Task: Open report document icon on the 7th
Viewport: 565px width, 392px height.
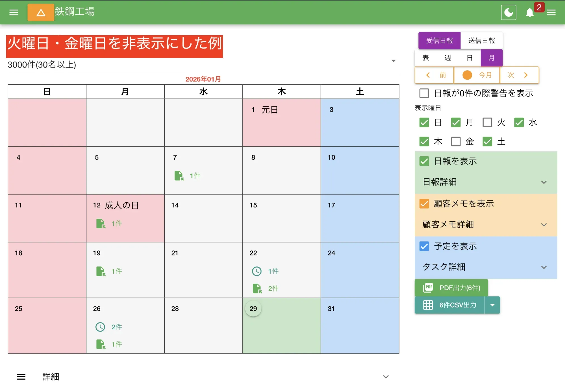Action: click(179, 176)
